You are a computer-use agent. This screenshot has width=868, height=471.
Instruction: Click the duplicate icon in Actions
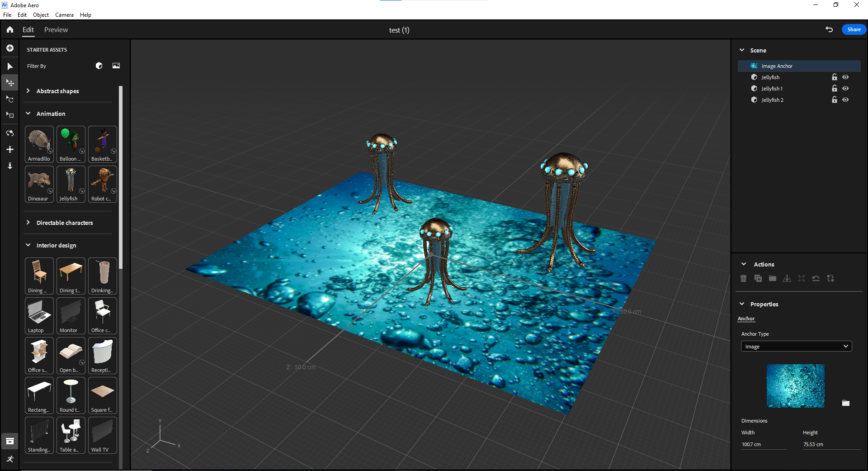[758, 278]
